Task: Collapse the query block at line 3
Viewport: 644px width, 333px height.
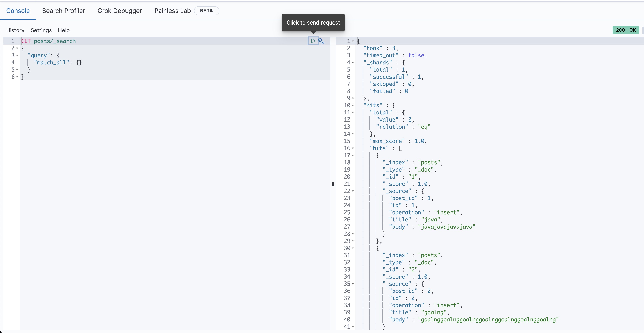Action: 17,55
